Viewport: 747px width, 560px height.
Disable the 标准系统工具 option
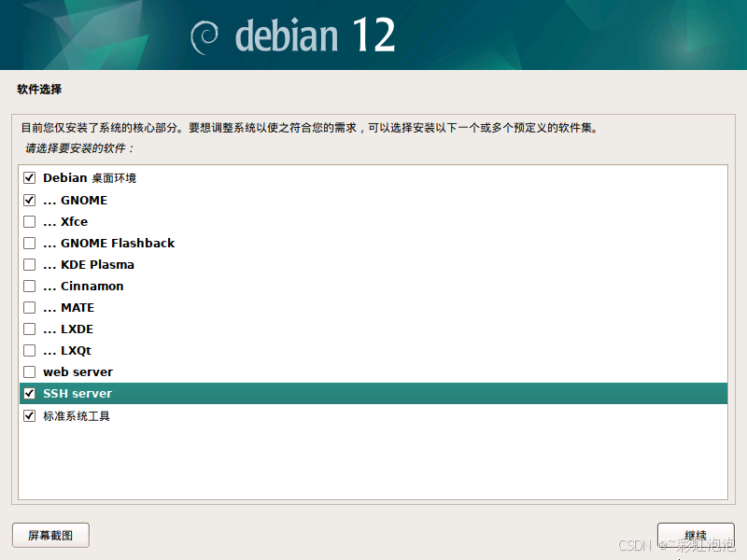29,414
